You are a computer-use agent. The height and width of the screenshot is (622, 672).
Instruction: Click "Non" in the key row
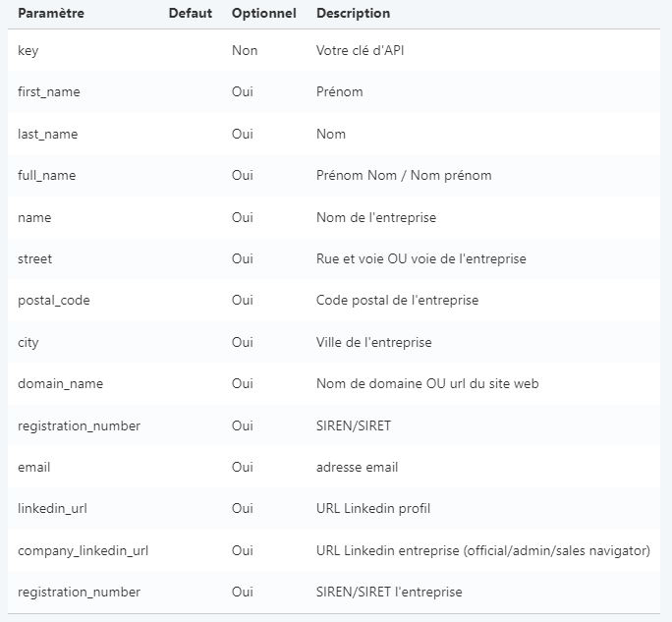[245, 50]
